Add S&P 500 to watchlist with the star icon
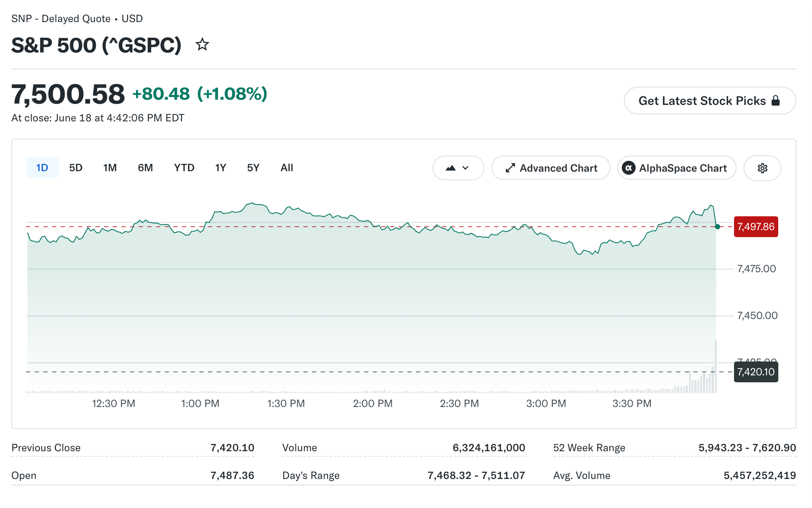812x508 pixels. pyautogui.click(x=202, y=45)
